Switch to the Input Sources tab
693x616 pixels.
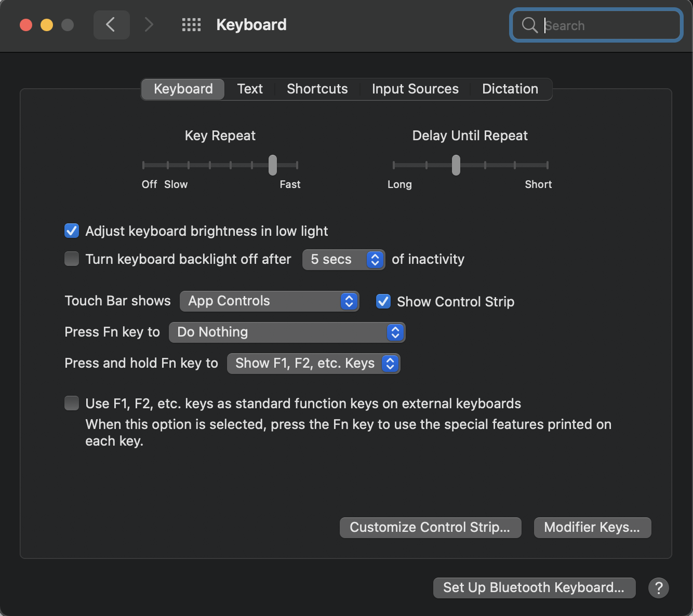pyautogui.click(x=415, y=89)
